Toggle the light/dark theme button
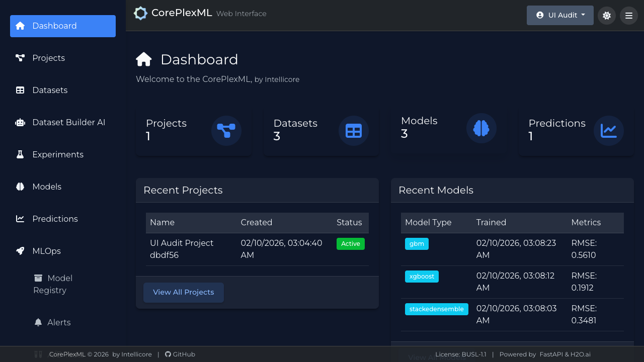 [607, 16]
